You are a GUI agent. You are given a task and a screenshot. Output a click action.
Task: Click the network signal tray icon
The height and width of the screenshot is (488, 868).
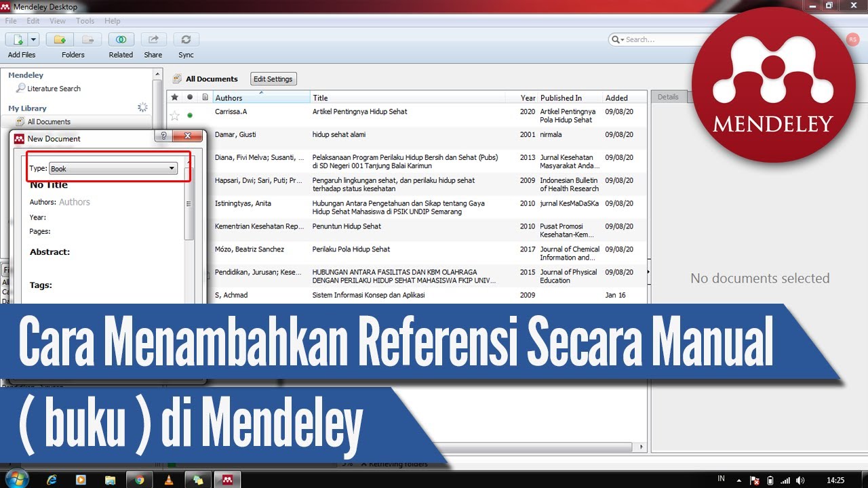click(785, 480)
